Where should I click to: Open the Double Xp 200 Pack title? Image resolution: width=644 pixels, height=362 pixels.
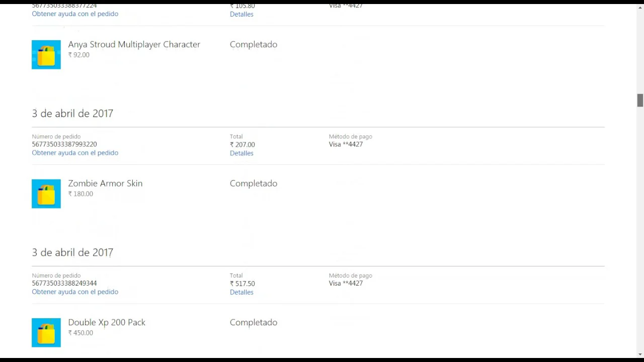tap(107, 322)
